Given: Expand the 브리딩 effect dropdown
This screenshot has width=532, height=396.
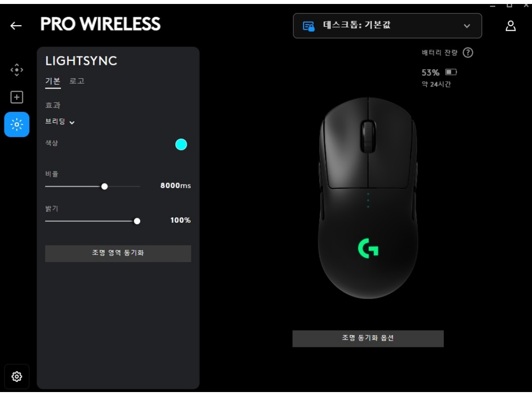Looking at the screenshot, I should point(60,122).
